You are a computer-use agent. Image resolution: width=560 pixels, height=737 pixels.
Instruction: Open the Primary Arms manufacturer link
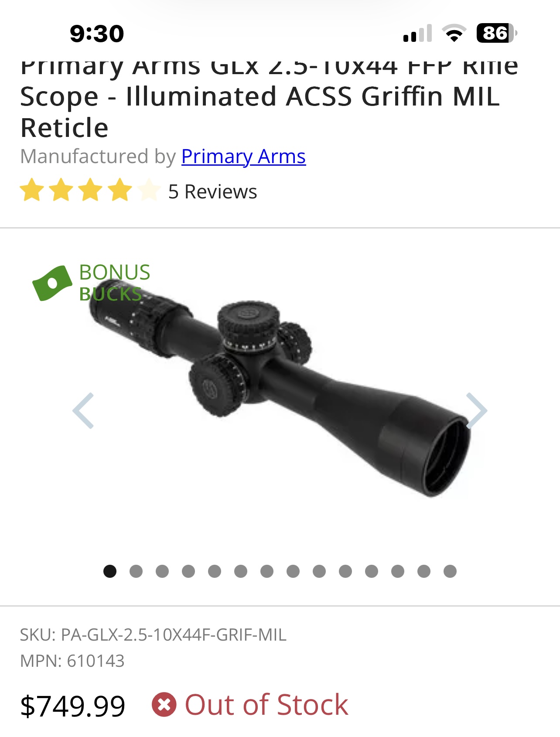click(x=243, y=157)
